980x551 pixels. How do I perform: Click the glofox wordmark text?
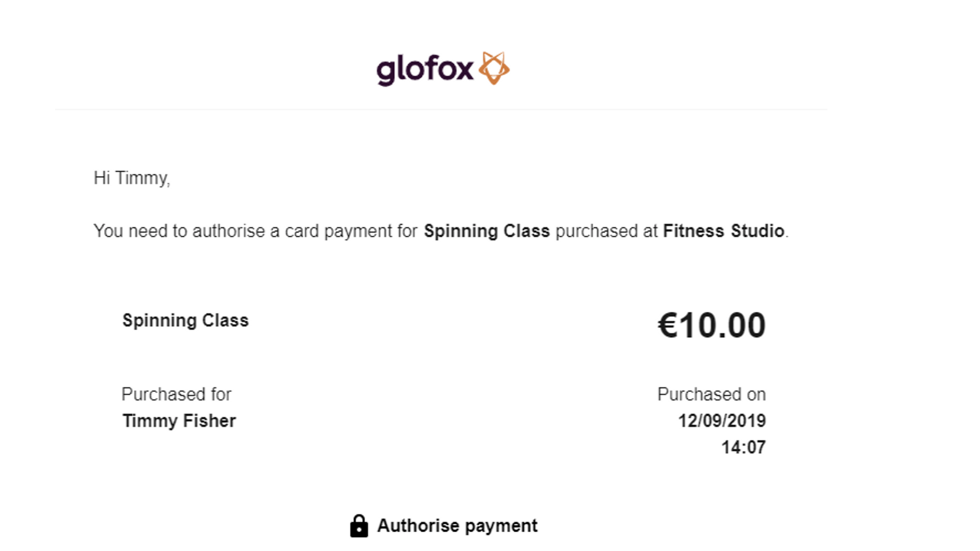[425, 70]
